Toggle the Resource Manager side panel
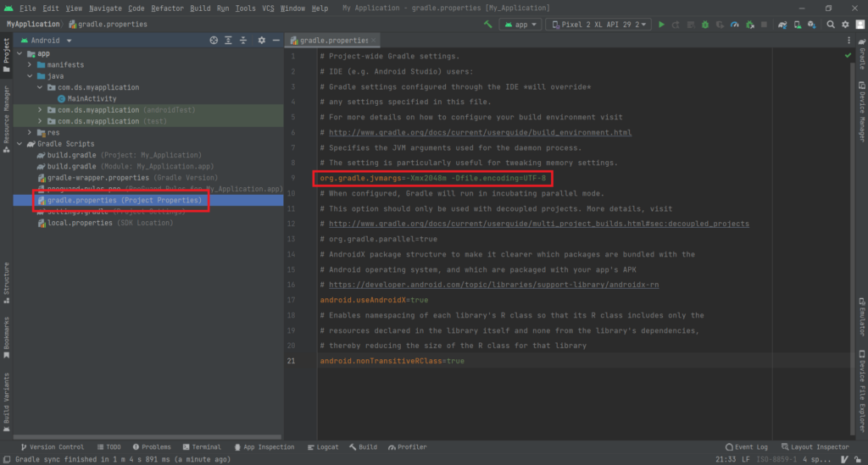 (x=6, y=119)
